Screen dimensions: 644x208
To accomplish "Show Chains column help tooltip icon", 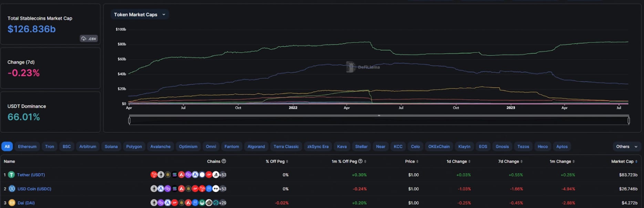I will pos(224,161).
